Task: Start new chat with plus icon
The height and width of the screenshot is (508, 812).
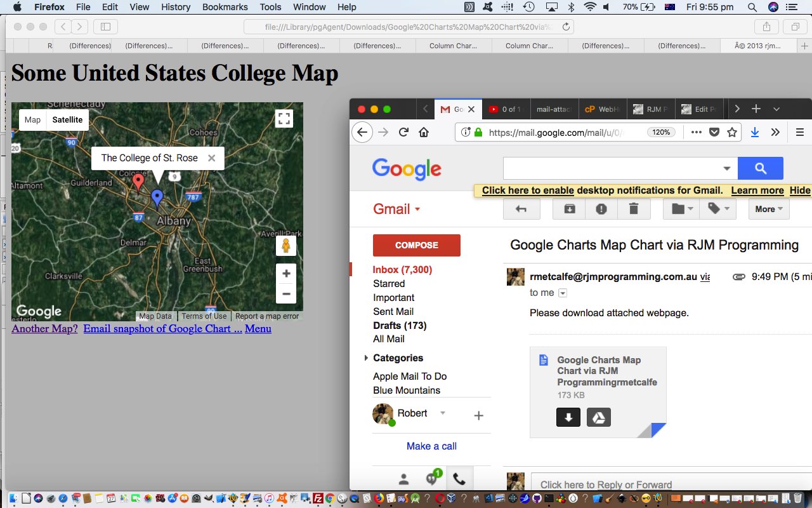Action: click(x=479, y=416)
